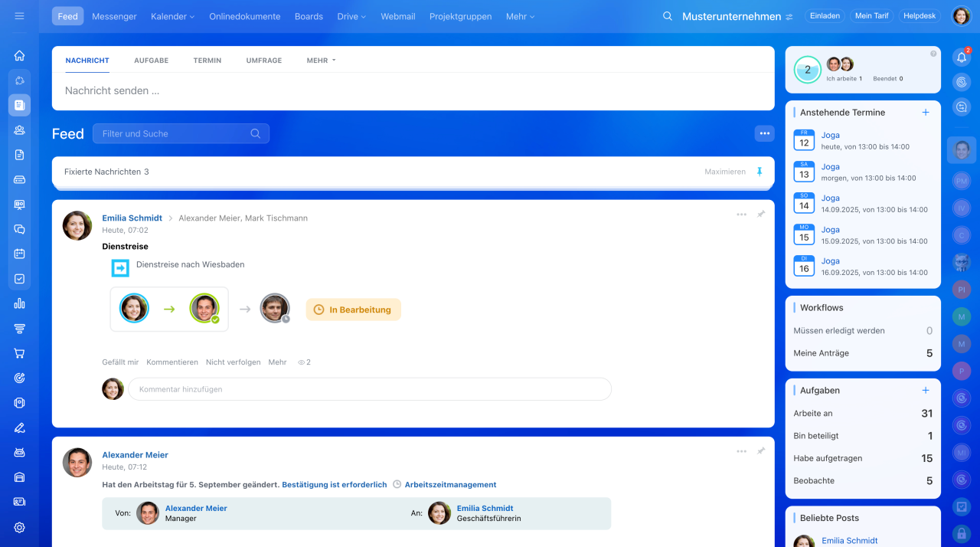This screenshot has height=547, width=980.
Task: Click the Filter und Suche field
Action: point(181,133)
